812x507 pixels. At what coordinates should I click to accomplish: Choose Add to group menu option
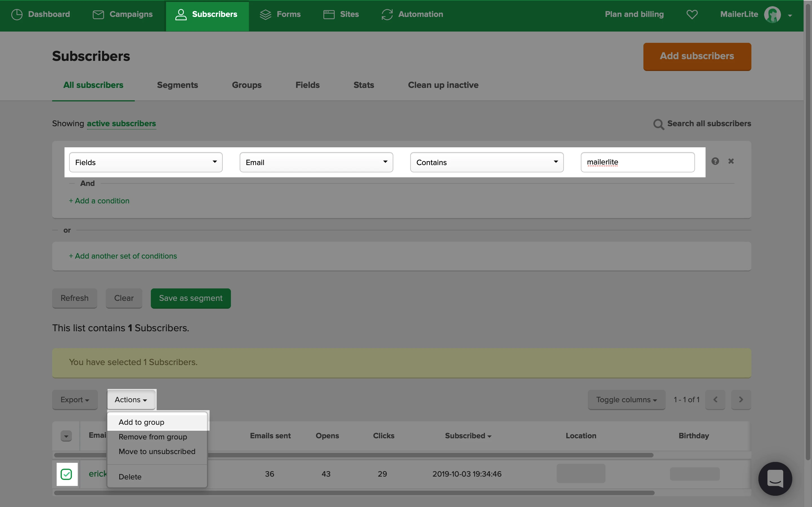tap(141, 422)
